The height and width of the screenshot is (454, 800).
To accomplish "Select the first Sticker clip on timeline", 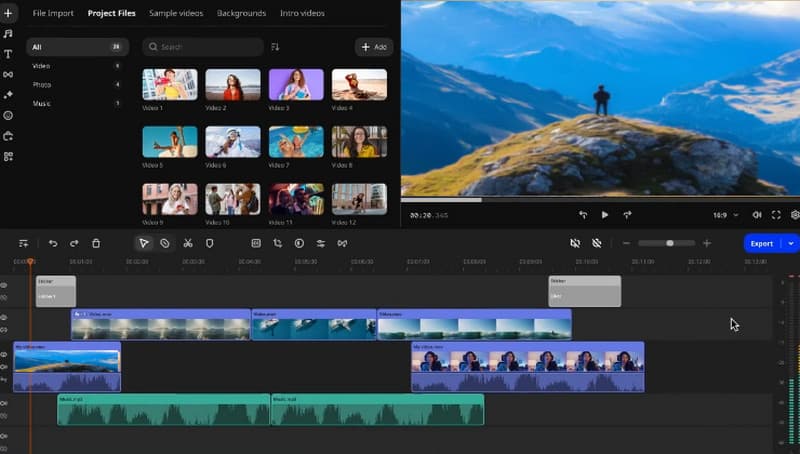I will (56, 291).
